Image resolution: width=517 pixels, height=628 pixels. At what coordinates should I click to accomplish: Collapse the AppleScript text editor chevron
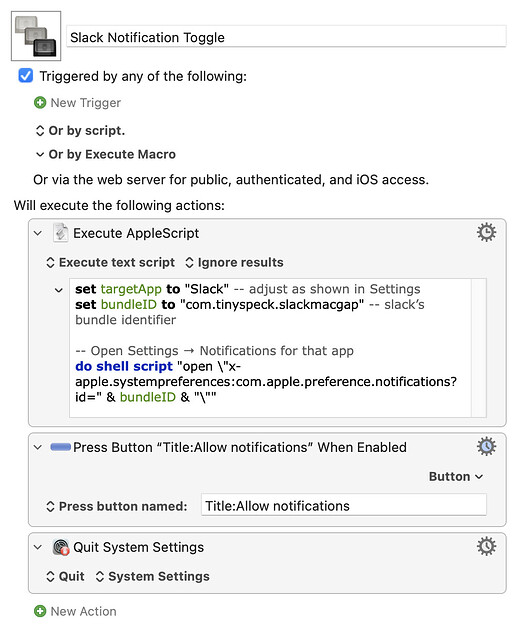coord(59,290)
